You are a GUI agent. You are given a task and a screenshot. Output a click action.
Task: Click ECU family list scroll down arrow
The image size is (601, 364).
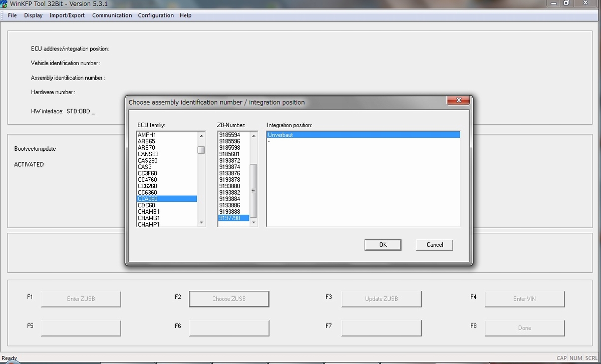tap(201, 222)
